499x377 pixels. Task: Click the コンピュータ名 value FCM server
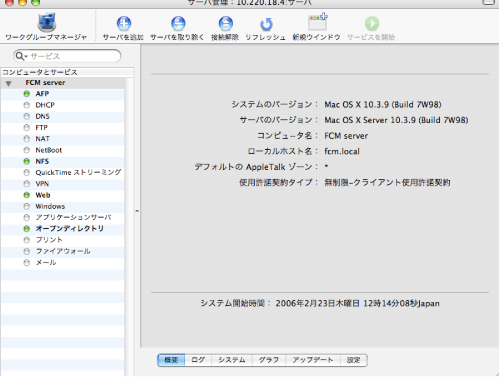coord(346,136)
